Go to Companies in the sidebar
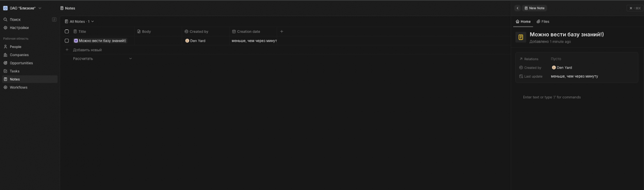The width and height of the screenshot is (644, 190). click(19, 55)
